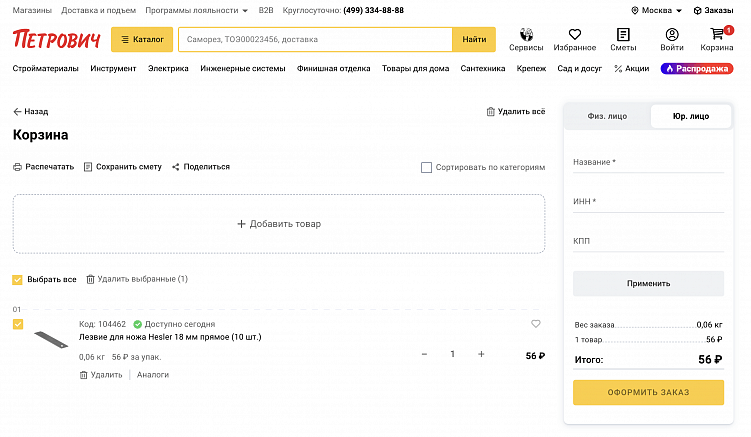Open the Магазины link

(x=32, y=11)
